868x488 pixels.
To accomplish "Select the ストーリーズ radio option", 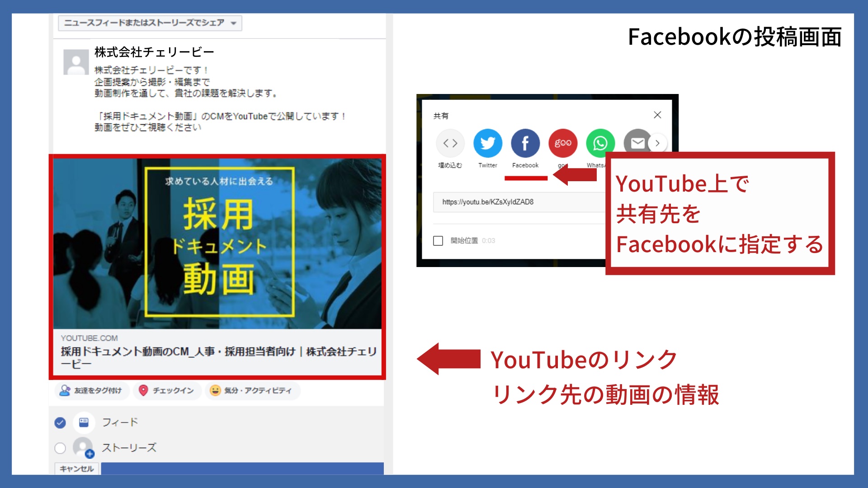I will coord(60,448).
